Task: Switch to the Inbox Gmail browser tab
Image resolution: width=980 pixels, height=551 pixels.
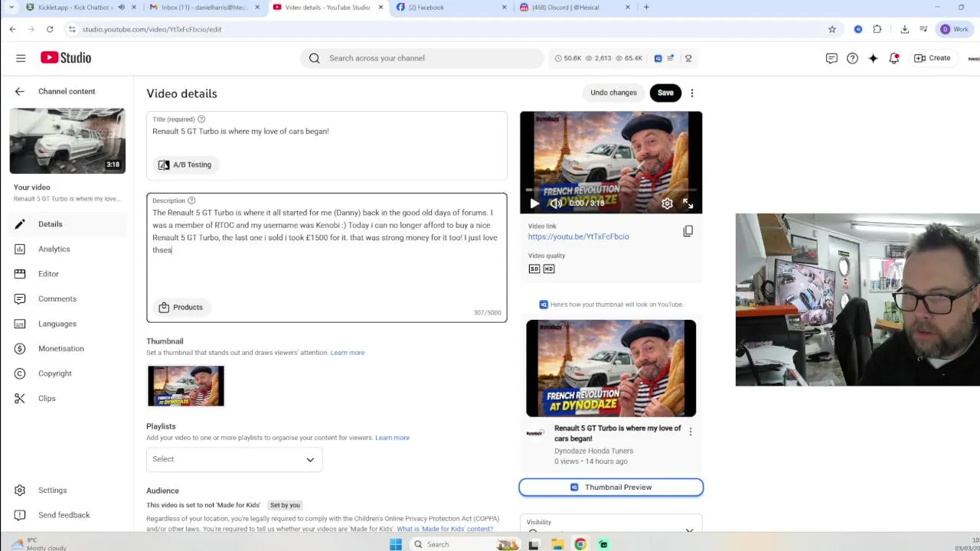Action: [x=205, y=8]
